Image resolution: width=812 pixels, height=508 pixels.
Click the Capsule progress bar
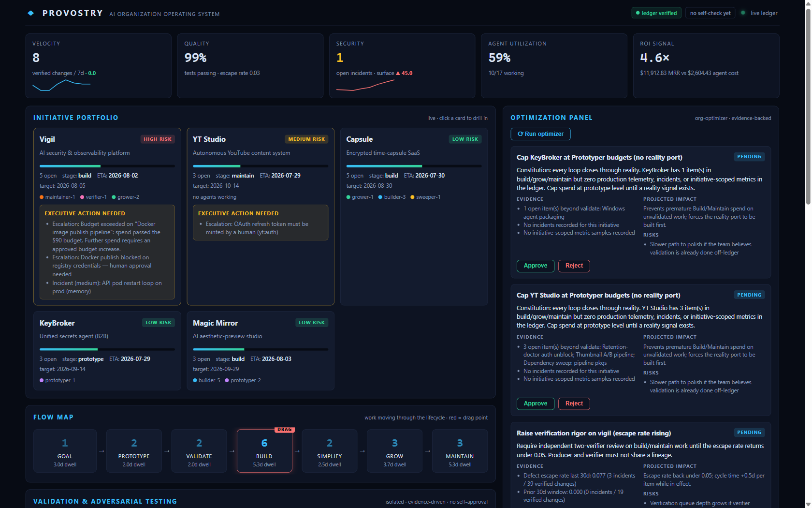click(x=414, y=166)
